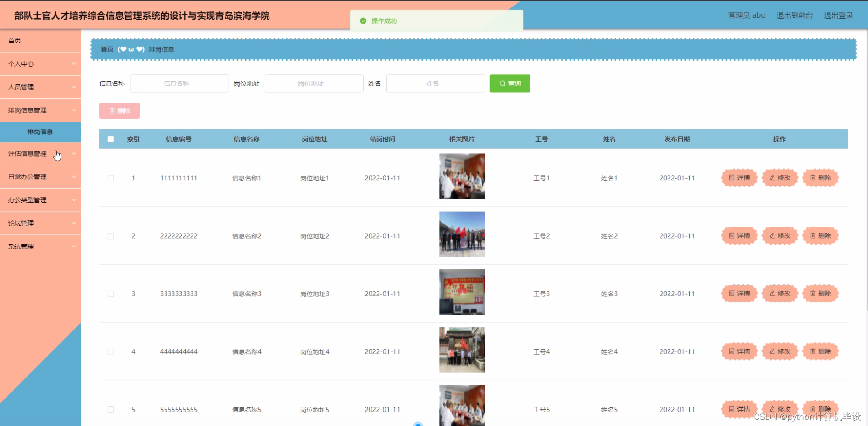Viewport: 868px width, 426px height.
Task: Expand the 系统管理 sidebar section
Action: click(x=41, y=247)
